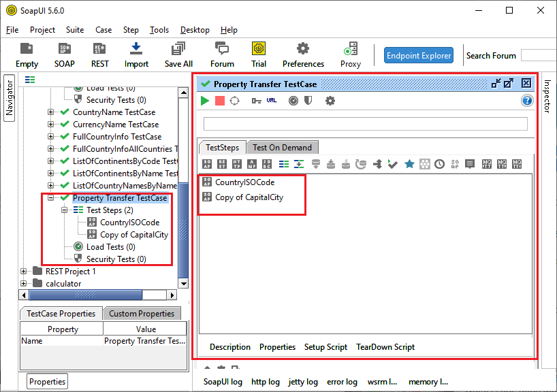Open Trial toolbar button
Screen dimensions: 557x392
[x=259, y=55]
